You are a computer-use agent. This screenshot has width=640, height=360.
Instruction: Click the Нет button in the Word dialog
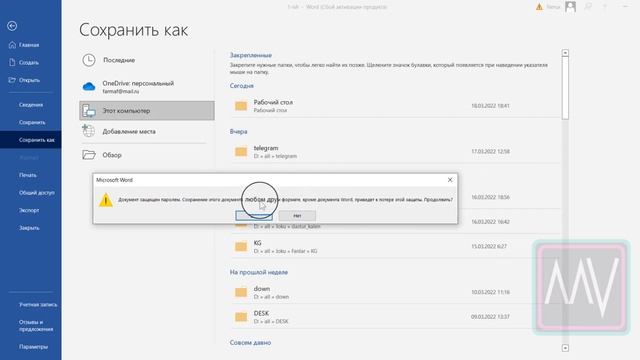click(297, 216)
